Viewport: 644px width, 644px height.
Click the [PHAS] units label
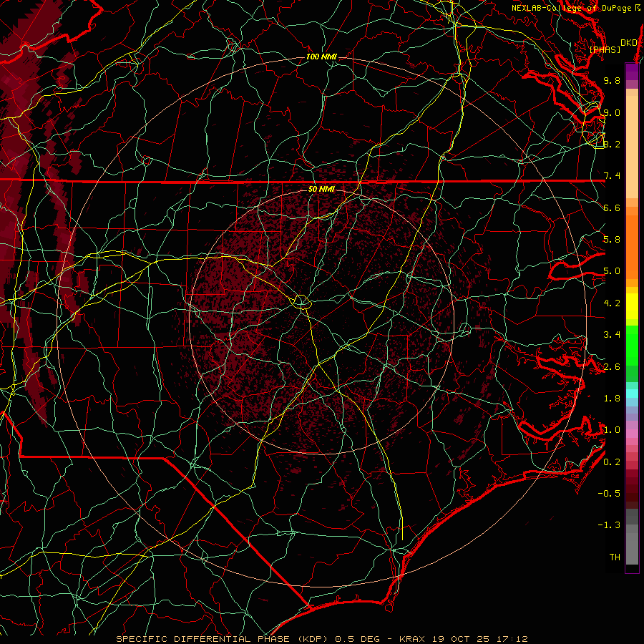tap(605, 49)
